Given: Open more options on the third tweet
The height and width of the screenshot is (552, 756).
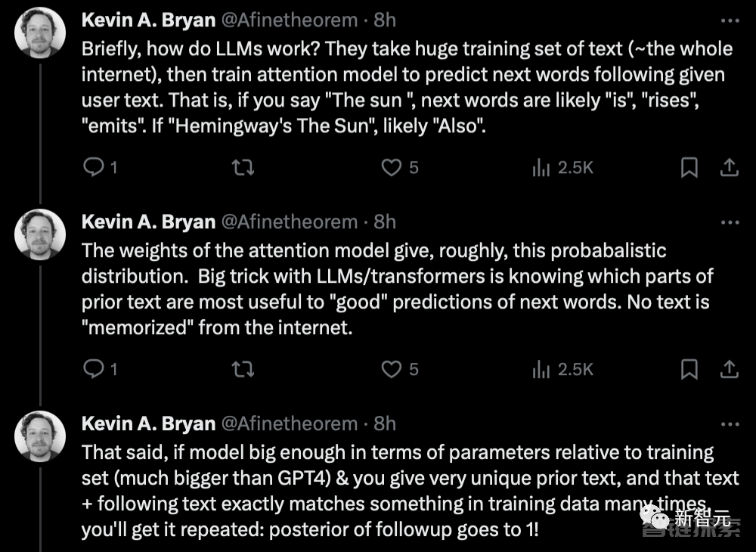Looking at the screenshot, I should [x=729, y=425].
